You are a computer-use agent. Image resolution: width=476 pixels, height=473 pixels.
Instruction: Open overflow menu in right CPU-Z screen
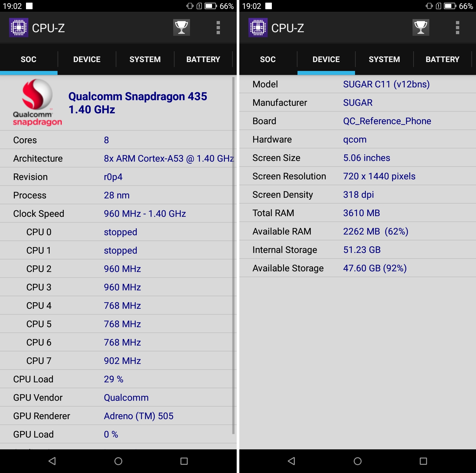[457, 28]
